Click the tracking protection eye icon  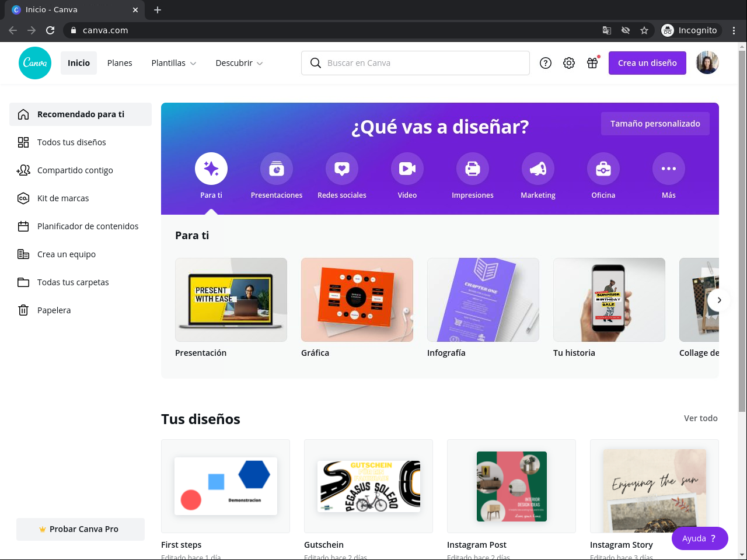(626, 30)
